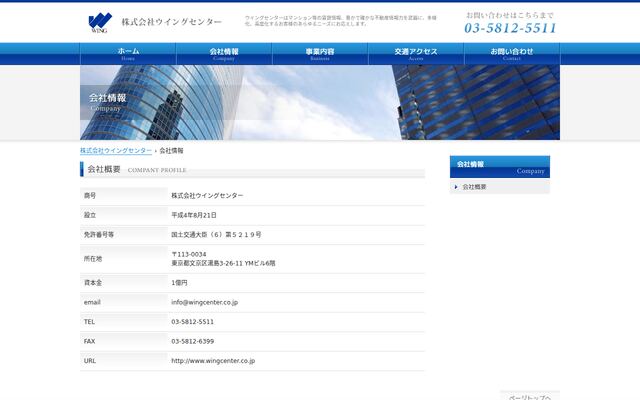
Task: Click the skyscraper banner image
Action: click(320, 102)
